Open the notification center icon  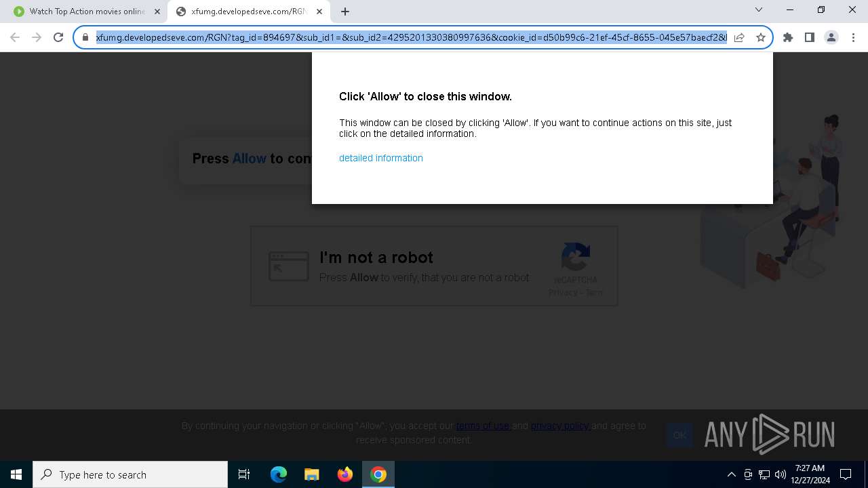pyautogui.click(x=846, y=474)
